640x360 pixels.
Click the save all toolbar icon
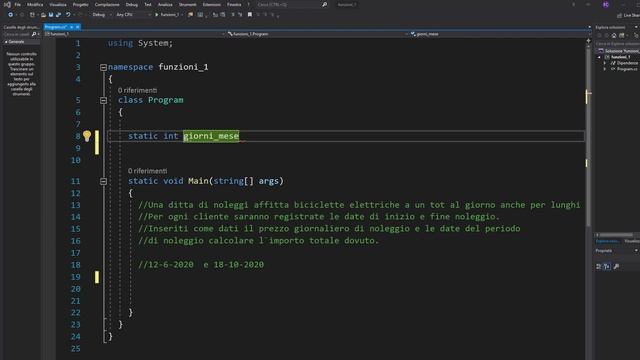click(58, 15)
